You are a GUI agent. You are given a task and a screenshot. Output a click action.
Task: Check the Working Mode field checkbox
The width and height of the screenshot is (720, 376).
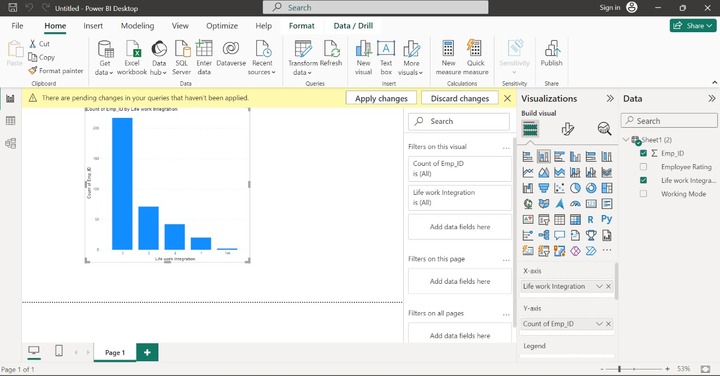click(x=643, y=194)
